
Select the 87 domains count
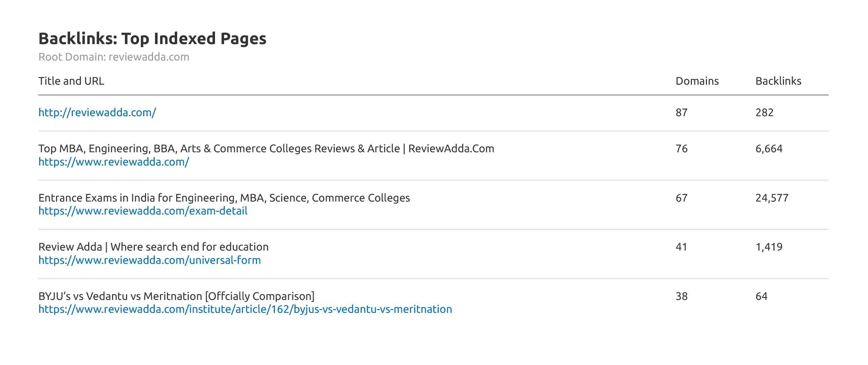tap(681, 113)
